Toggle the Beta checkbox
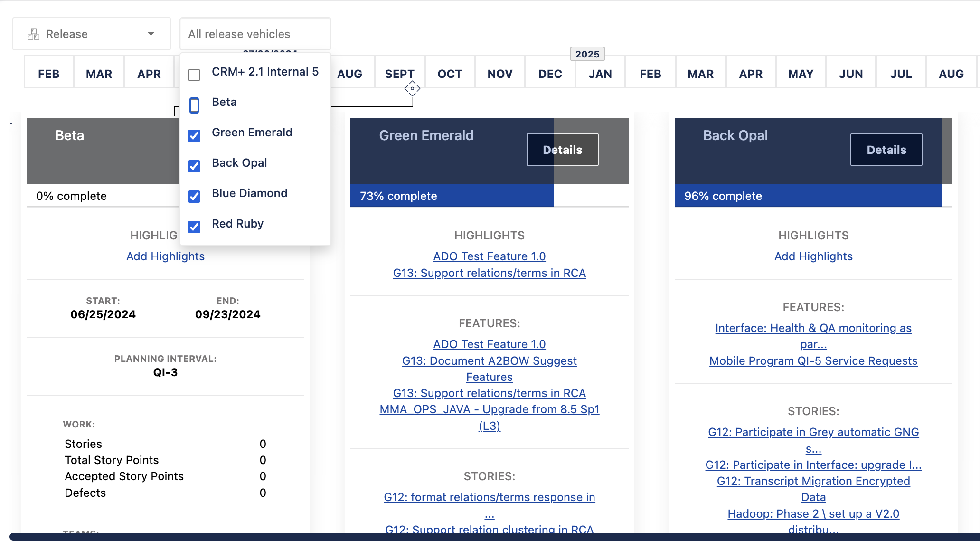Viewport: 980px width, 550px height. coord(194,105)
